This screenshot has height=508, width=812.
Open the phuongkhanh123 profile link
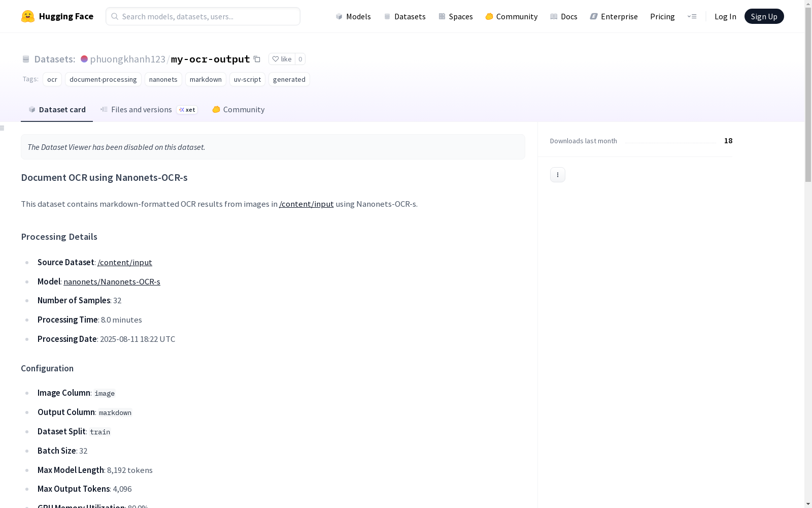(128, 59)
